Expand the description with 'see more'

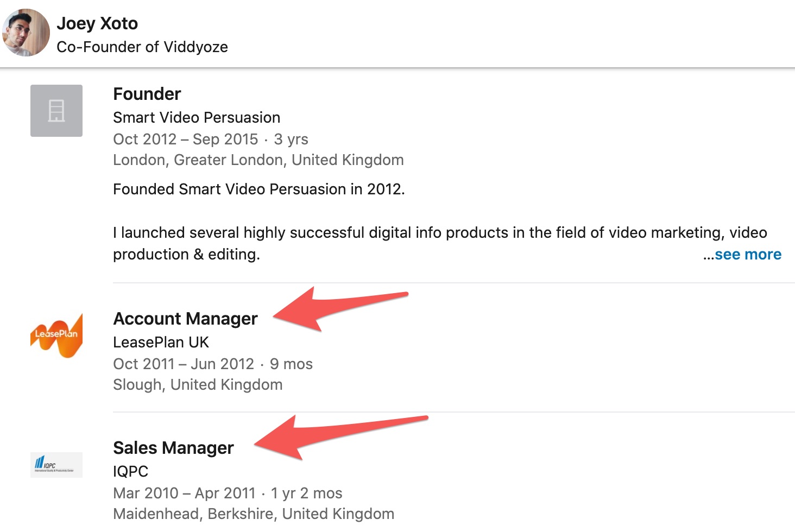[747, 255]
